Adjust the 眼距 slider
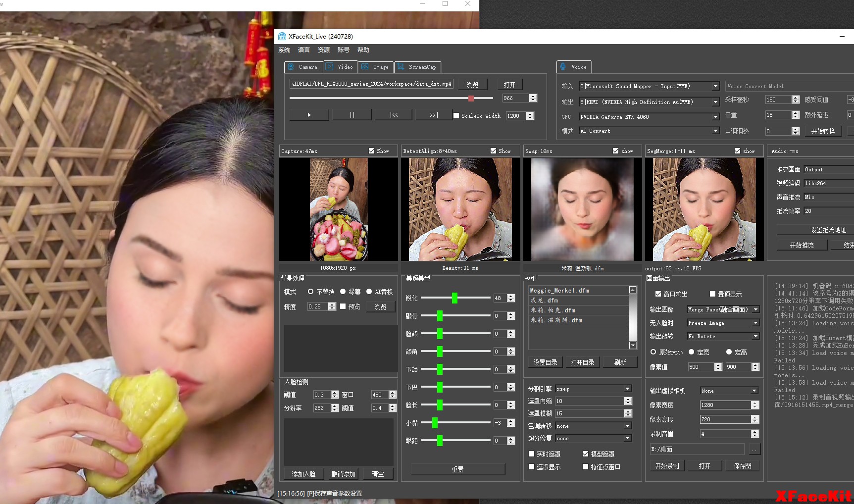 440,441
